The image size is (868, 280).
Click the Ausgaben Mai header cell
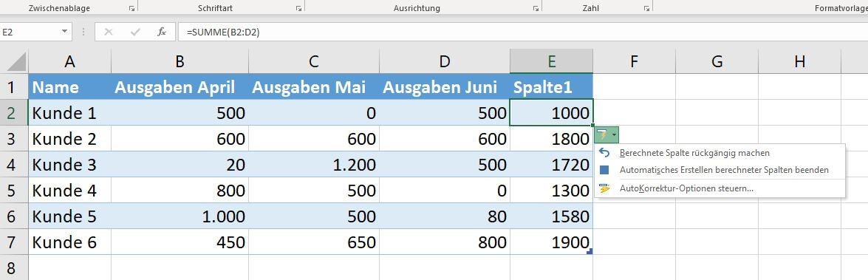pos(314,87)
